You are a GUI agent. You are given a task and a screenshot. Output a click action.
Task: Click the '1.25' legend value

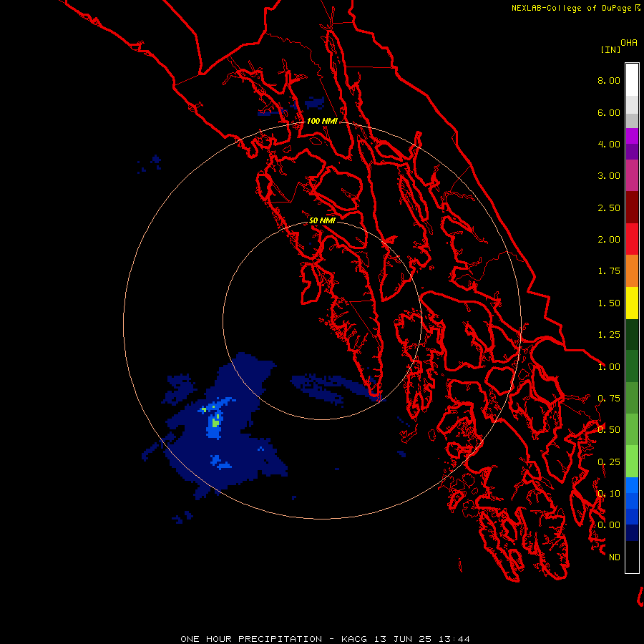(x=609, y=335)
